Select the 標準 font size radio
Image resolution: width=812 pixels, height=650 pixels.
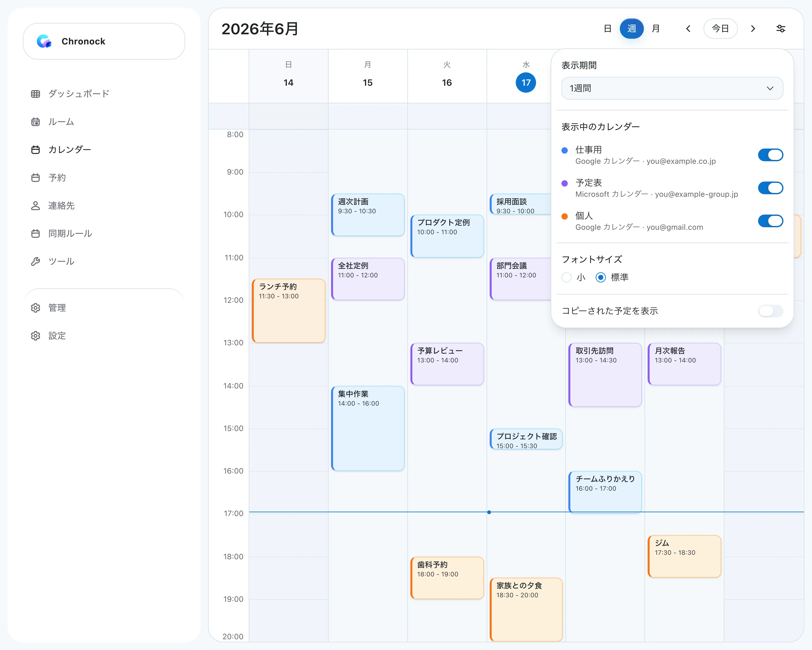click(601, 278)
